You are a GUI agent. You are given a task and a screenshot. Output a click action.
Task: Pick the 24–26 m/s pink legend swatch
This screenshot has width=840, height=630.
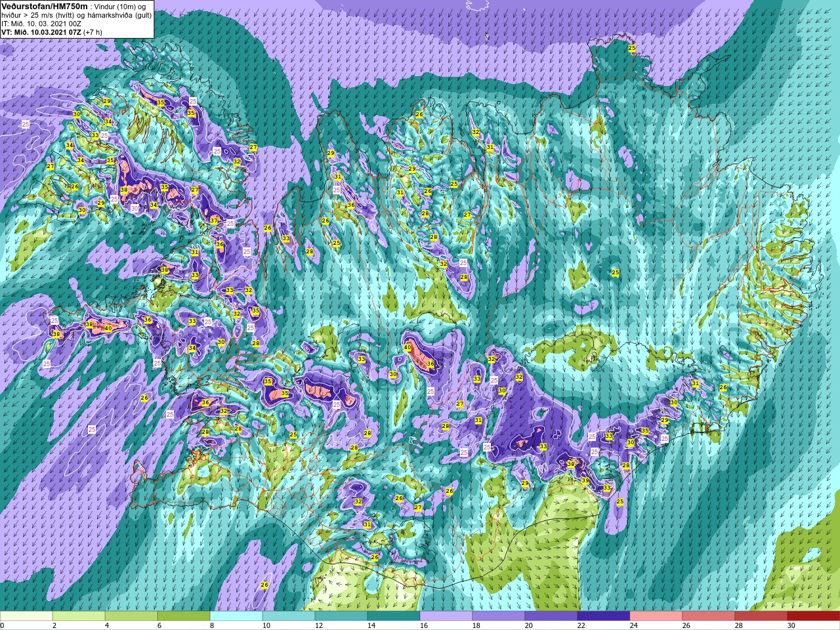click(656, 616)
